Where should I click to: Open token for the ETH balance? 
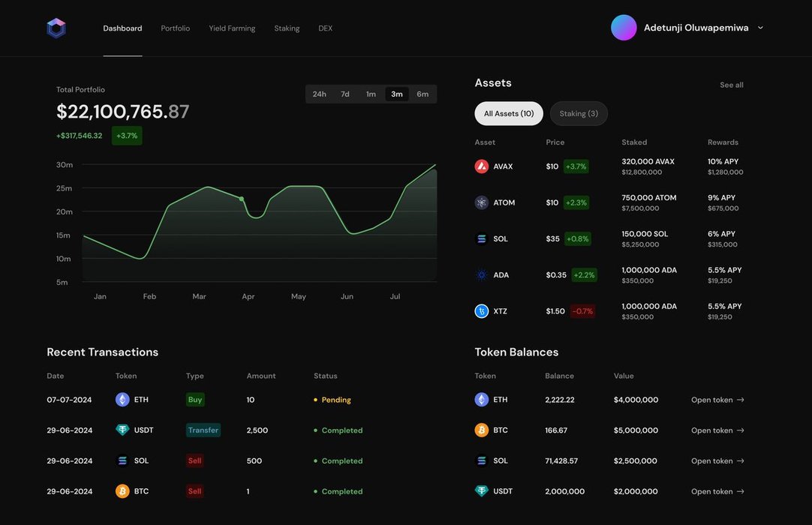(x=717, y=400)
